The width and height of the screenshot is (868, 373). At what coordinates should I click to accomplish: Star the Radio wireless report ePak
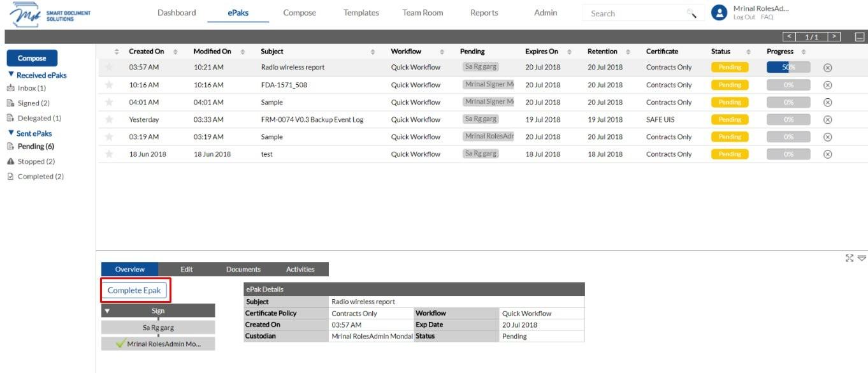click(109, 67)
